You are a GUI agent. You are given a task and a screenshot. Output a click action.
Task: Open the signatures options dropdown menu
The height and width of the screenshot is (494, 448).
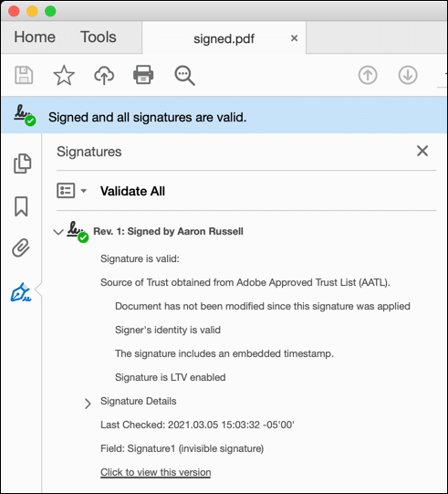coord(71,191)
